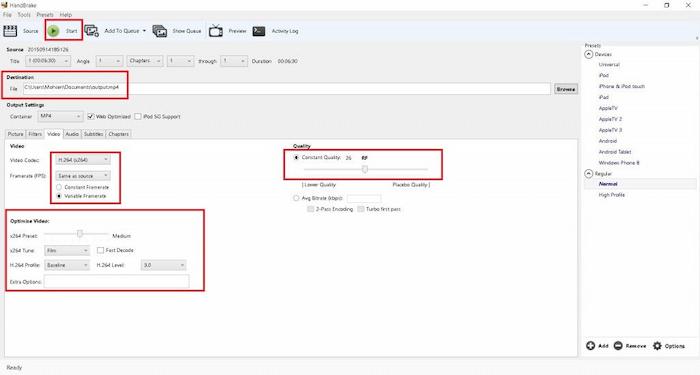Toggle the 2-Pass Encoding checkbox

(310, 209)
